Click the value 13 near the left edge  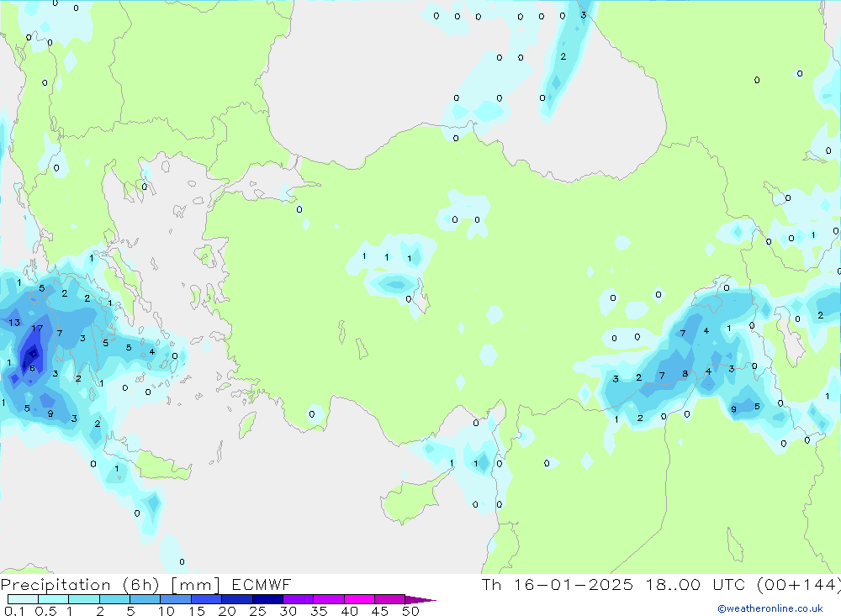pos(14,322)
